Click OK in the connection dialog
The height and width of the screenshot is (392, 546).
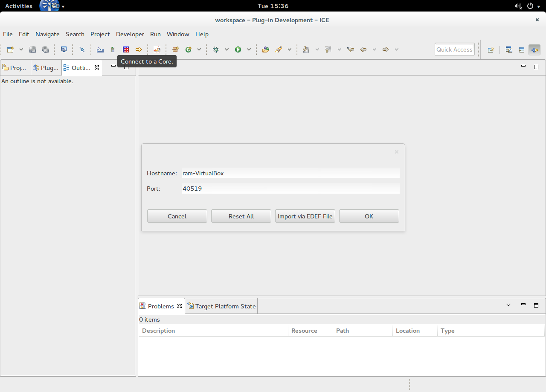[369, 216]
